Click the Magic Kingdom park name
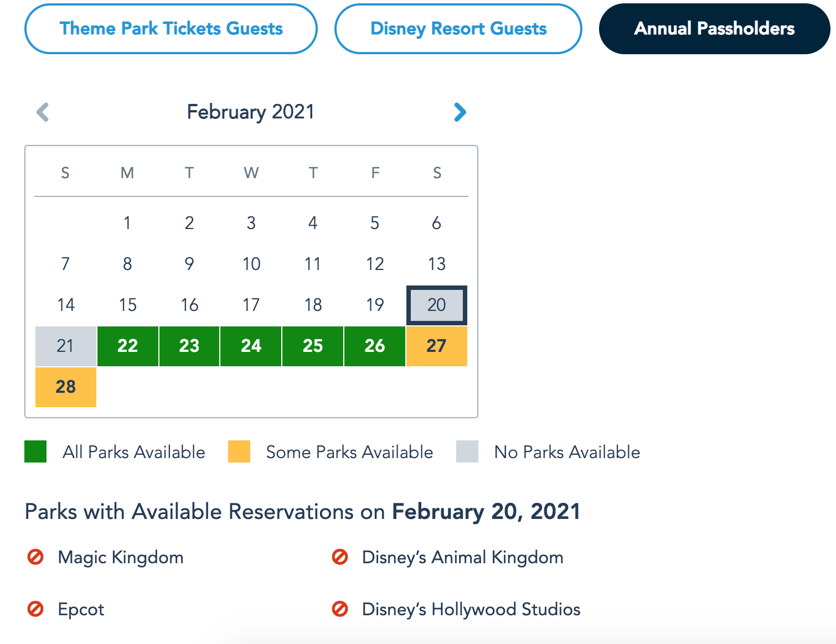Viewport: 836px width, 644px height. click(121, 557)
